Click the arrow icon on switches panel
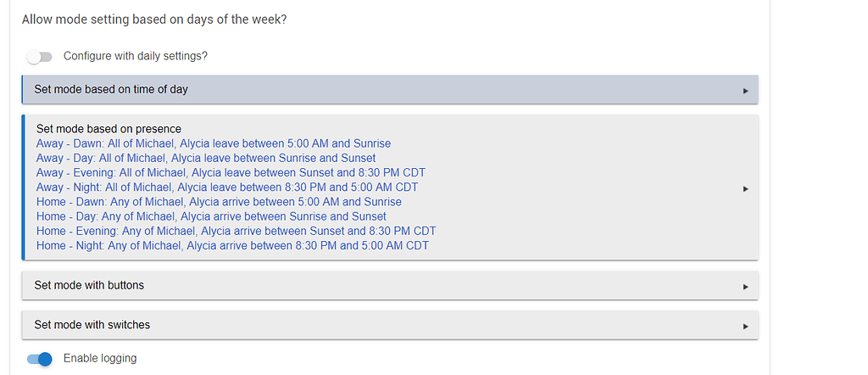The width and height of the screenshot is (868, 375). [x=745, y=326]
